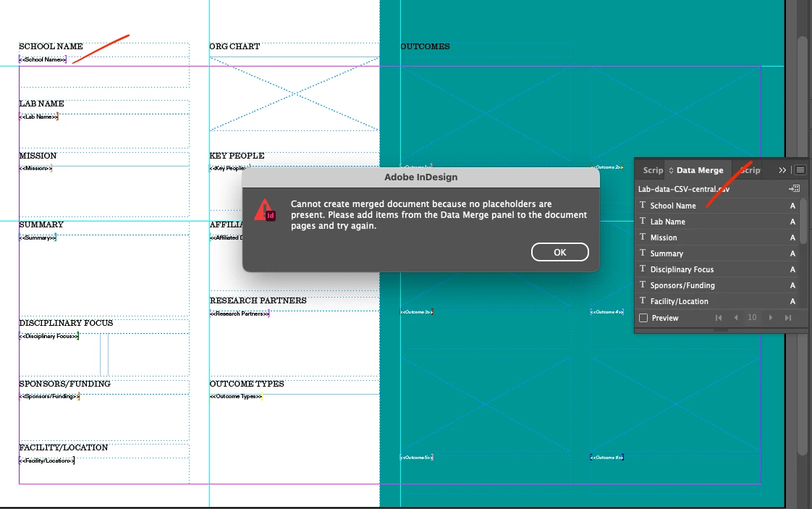Click the <<Summary>> placeholder on page

38,237
